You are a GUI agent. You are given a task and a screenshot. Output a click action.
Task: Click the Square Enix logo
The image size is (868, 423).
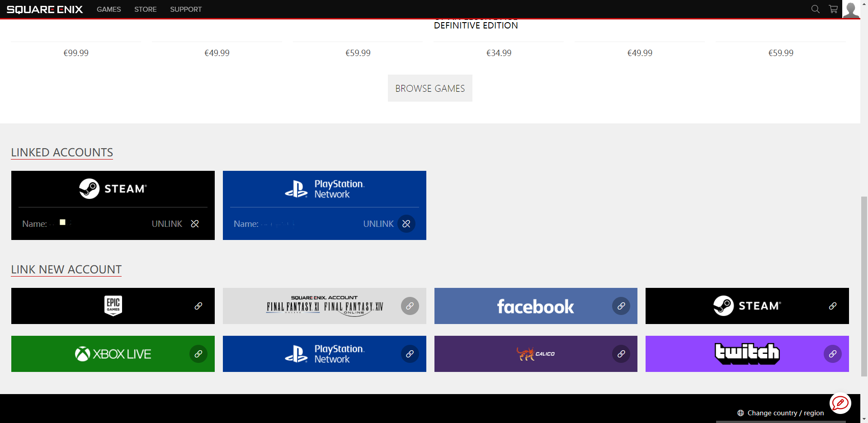coord(45,9)
